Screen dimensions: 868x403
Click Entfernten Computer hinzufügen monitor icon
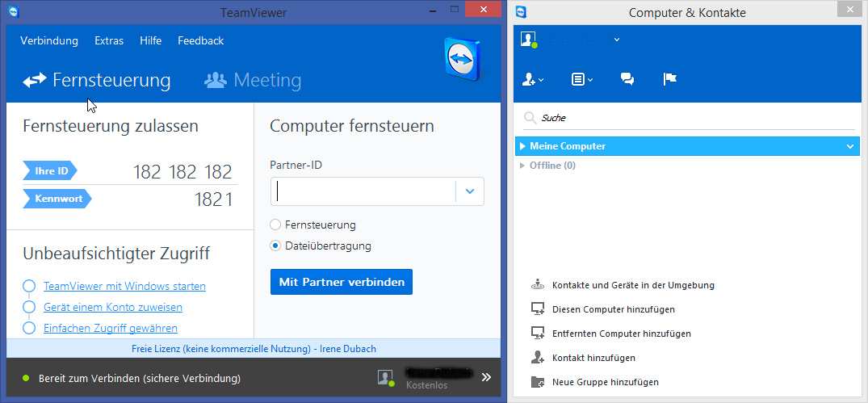(x=538, y=334)
